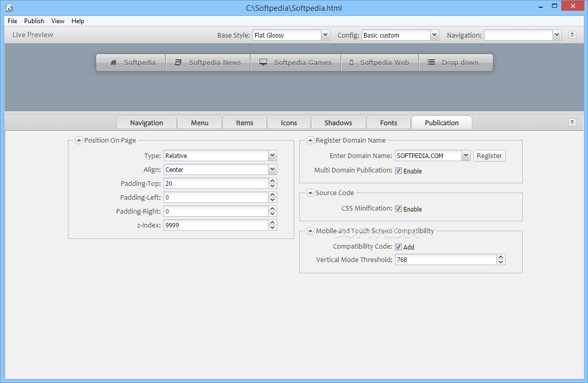Click the monitor icon beside Softpedia Games
Viewport: 588px width, 383px height.
click(263, 62)
